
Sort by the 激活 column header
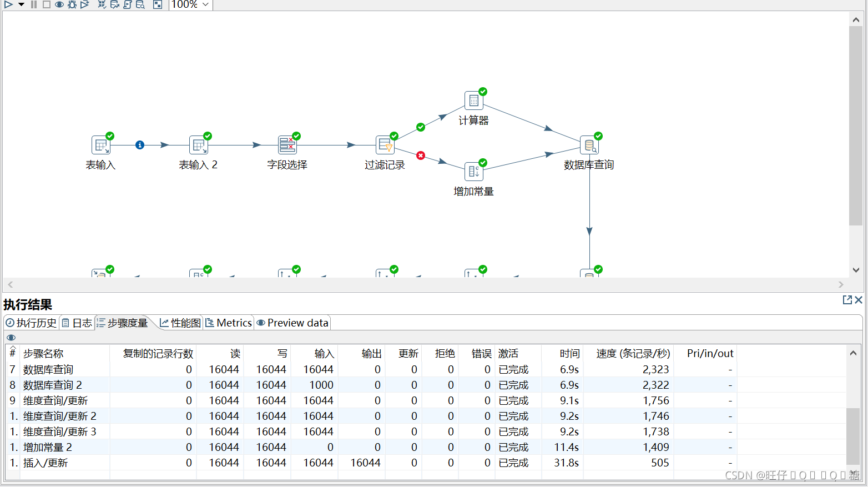[x=508, y=354]
